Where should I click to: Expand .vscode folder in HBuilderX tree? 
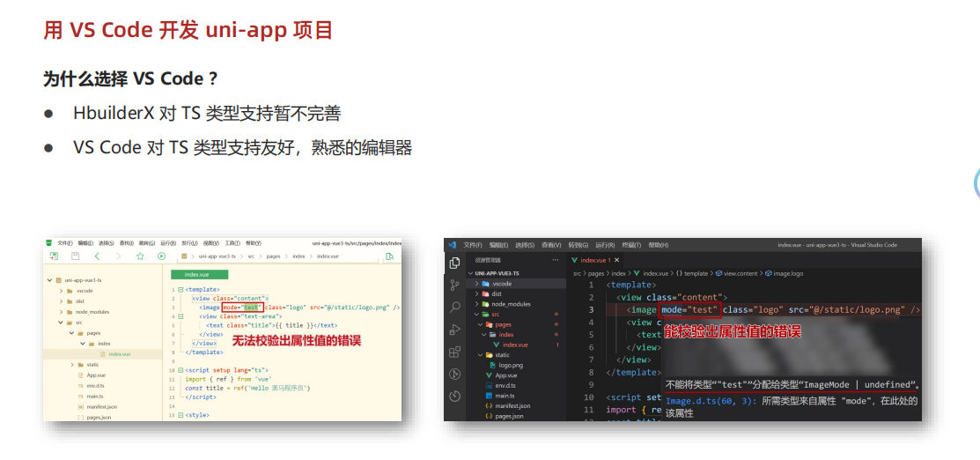(61, 291)
